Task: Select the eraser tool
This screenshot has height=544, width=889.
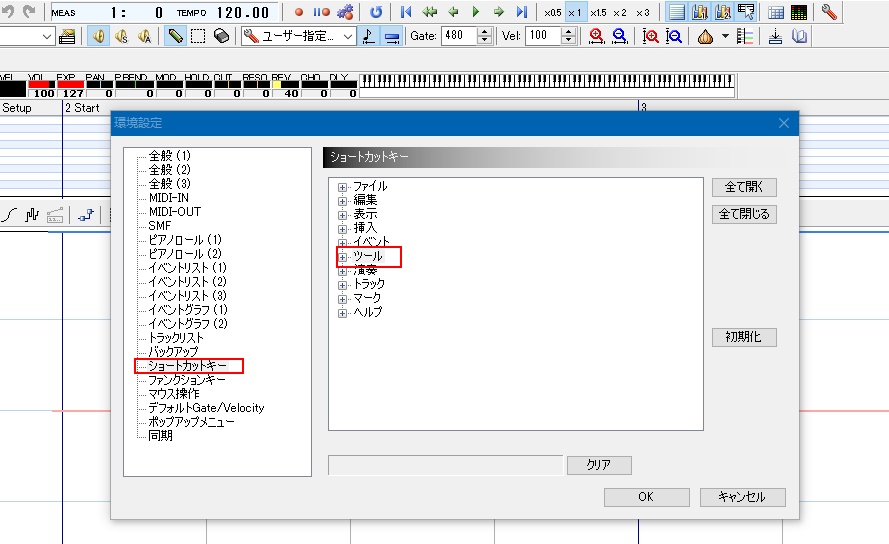Action: 221,36
